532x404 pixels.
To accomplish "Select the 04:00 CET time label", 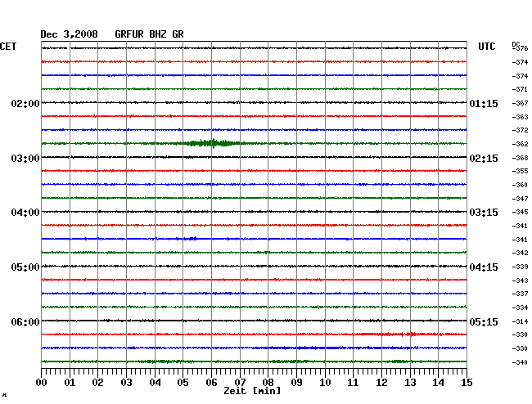I will (25, 213).
